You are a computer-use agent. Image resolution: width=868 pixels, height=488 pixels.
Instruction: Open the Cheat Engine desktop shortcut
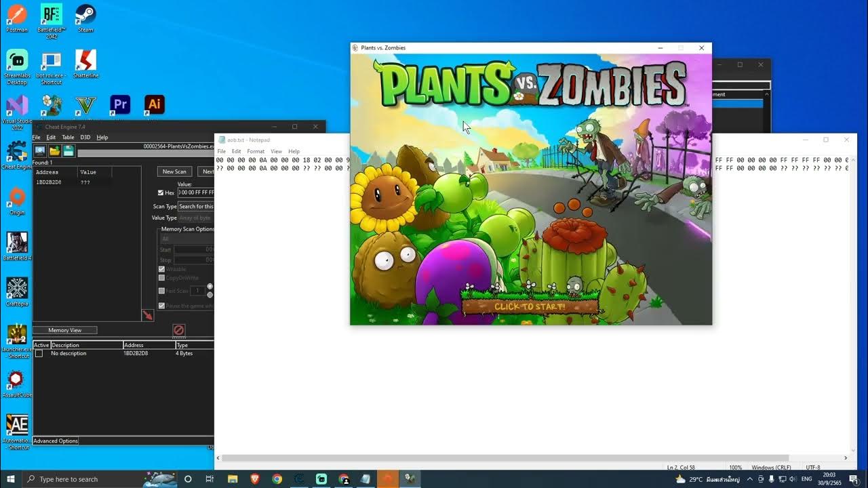point(17,155)
